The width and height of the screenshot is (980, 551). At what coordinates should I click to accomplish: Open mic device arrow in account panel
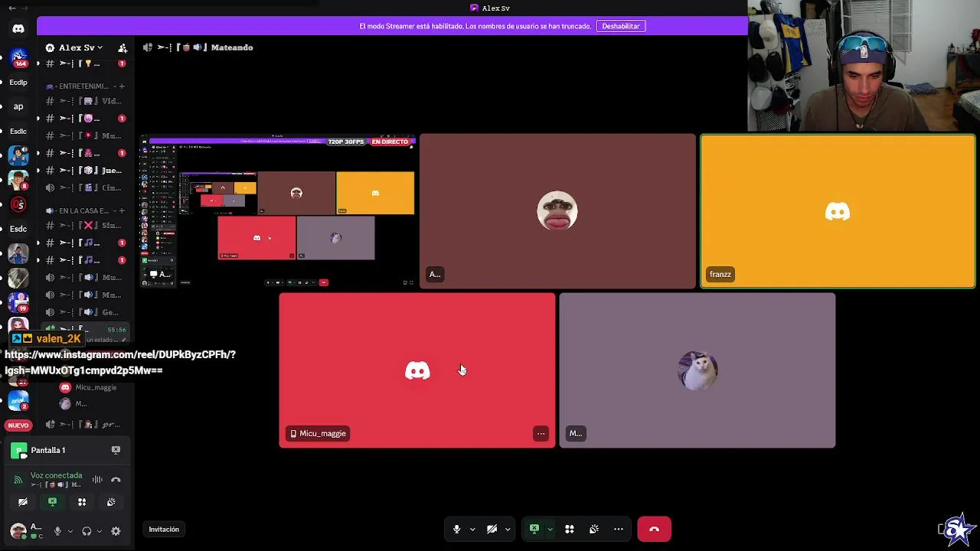[x=70, y=531]
